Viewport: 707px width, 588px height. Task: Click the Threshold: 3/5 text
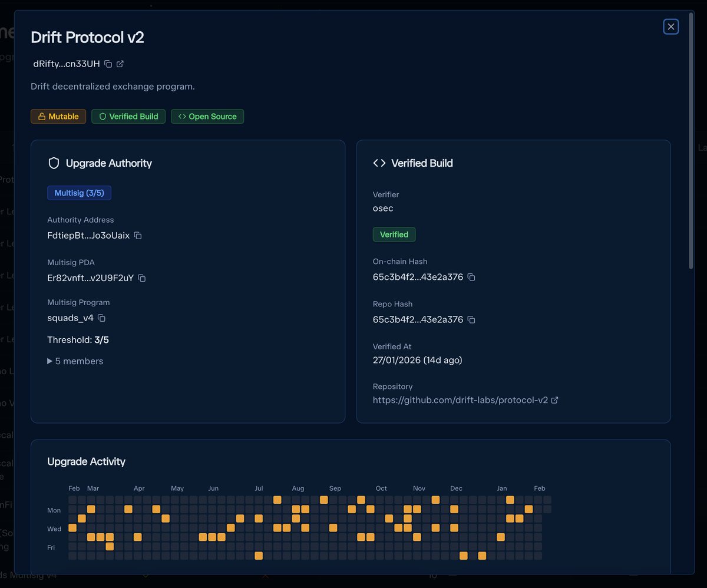(x=78, y=340)
